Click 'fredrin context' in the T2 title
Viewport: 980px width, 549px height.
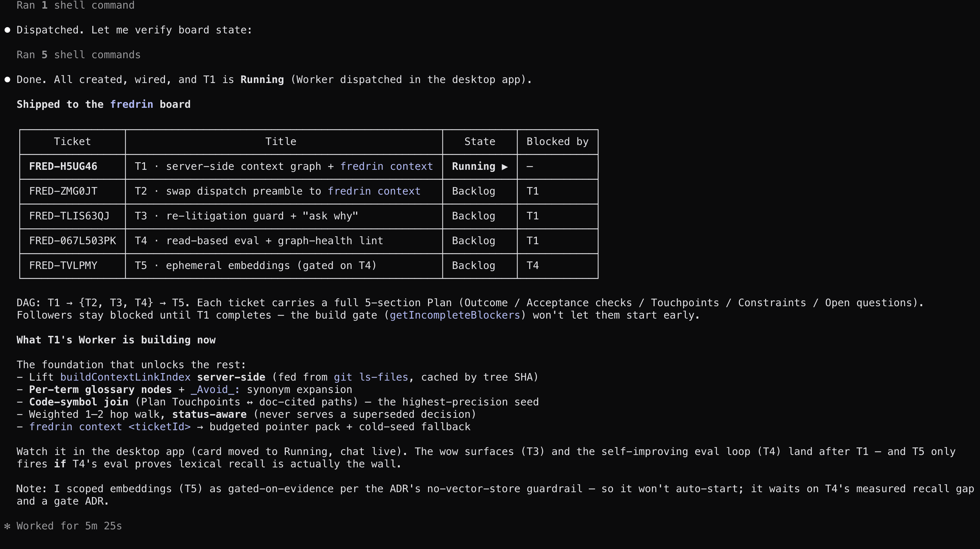[374, 191]
